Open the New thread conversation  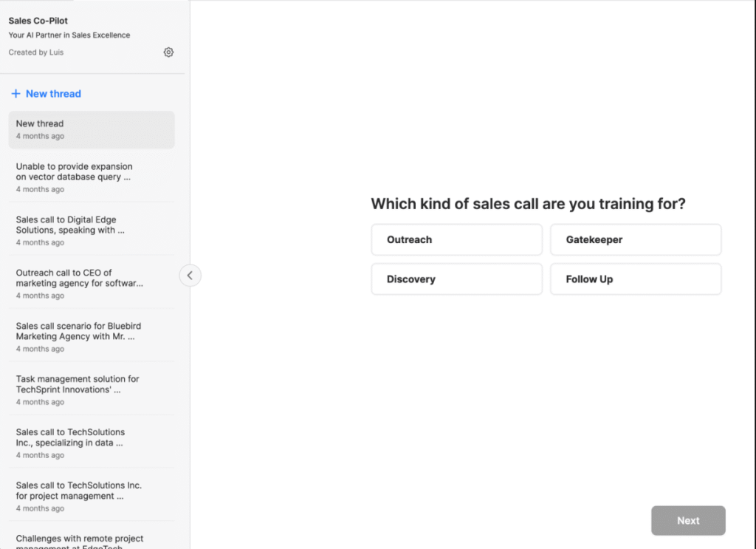point(91,129)
